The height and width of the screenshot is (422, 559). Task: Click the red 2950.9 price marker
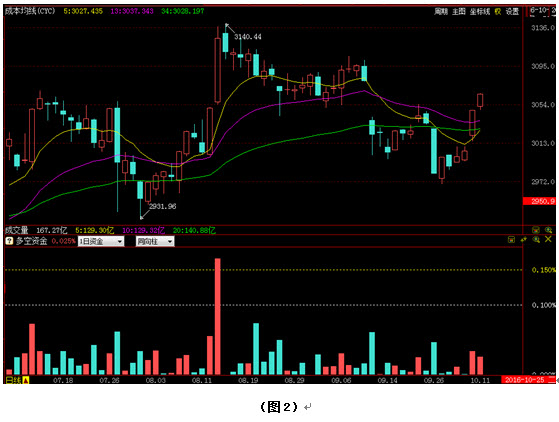coord(539,201)
